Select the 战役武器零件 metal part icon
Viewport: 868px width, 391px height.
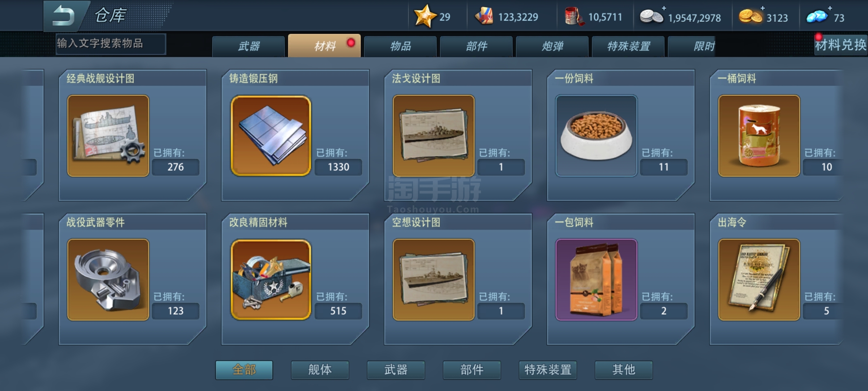point(108,279)
